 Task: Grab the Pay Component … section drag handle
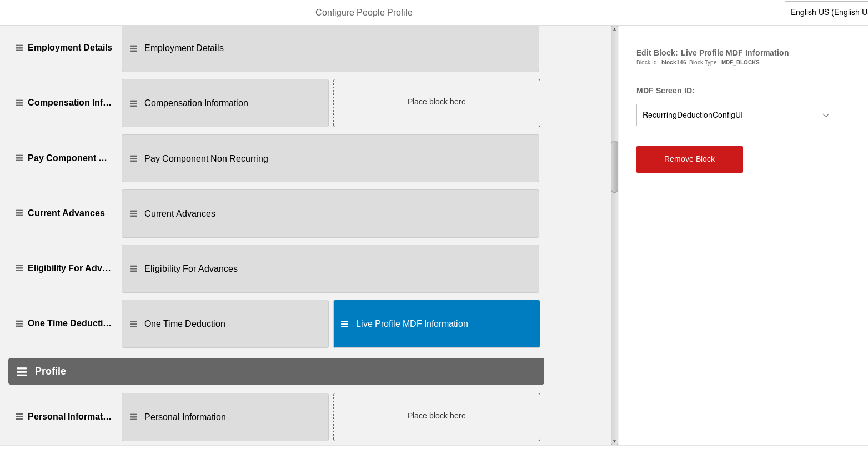19,158
